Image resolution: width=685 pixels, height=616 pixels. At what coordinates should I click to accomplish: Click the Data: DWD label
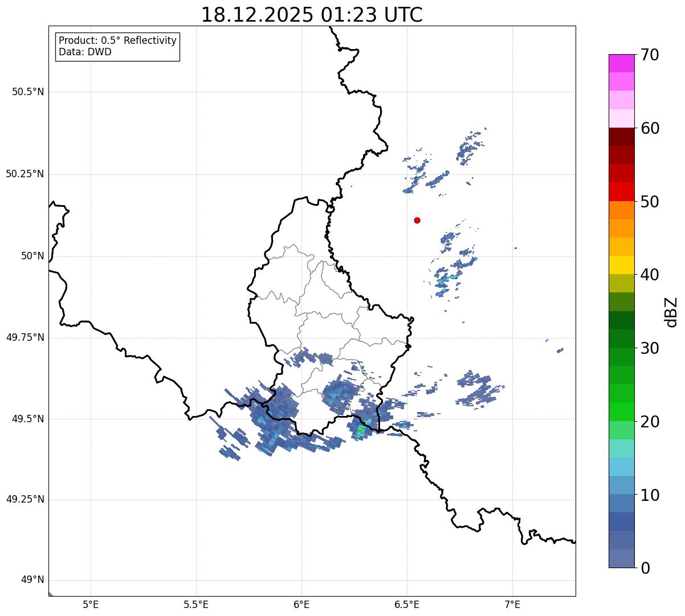coord(85,52)
